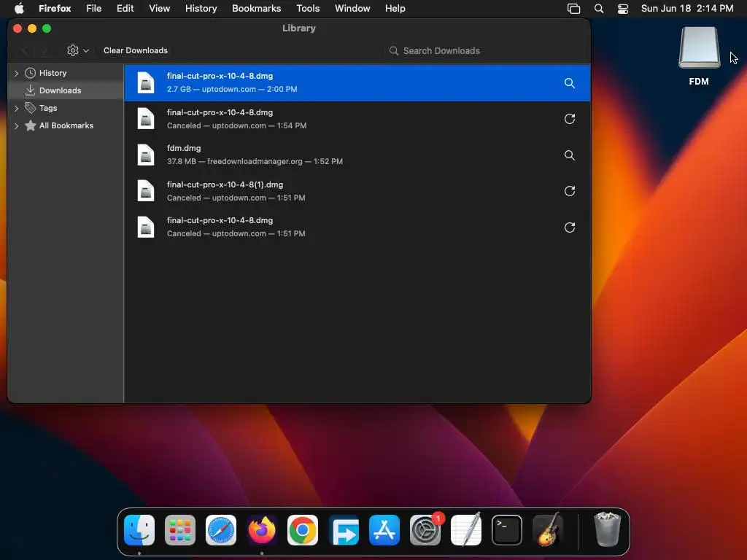Open Control Center in menu bar
747x560 pixels.
coord(623,9)
